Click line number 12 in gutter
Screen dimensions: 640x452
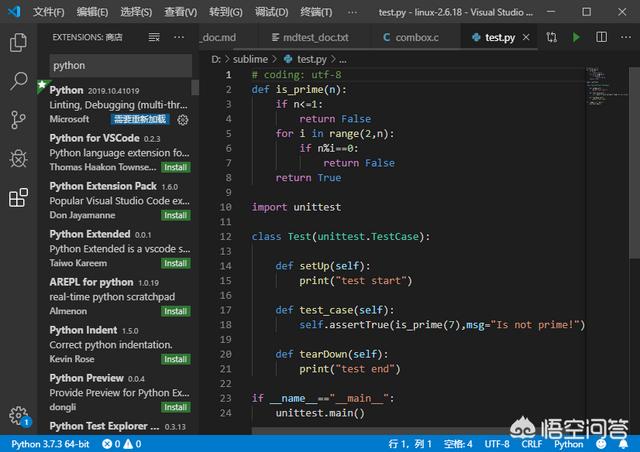225,236
